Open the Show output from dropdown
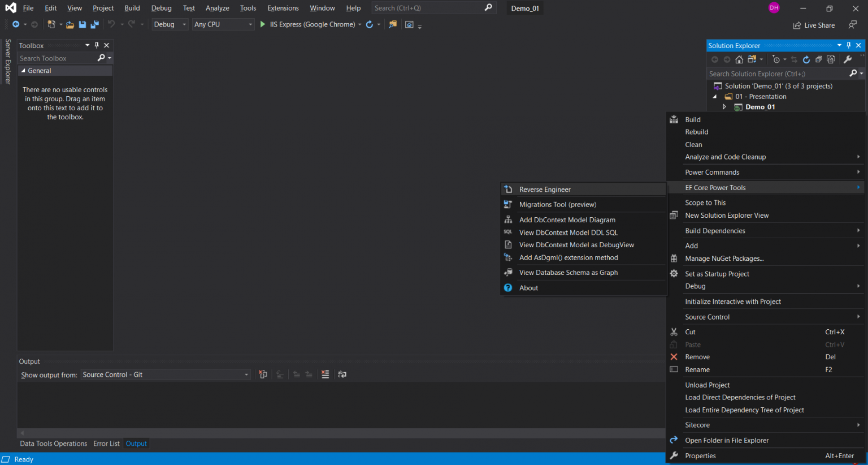Viewport: 868px width, 465px height. point(245,374)
